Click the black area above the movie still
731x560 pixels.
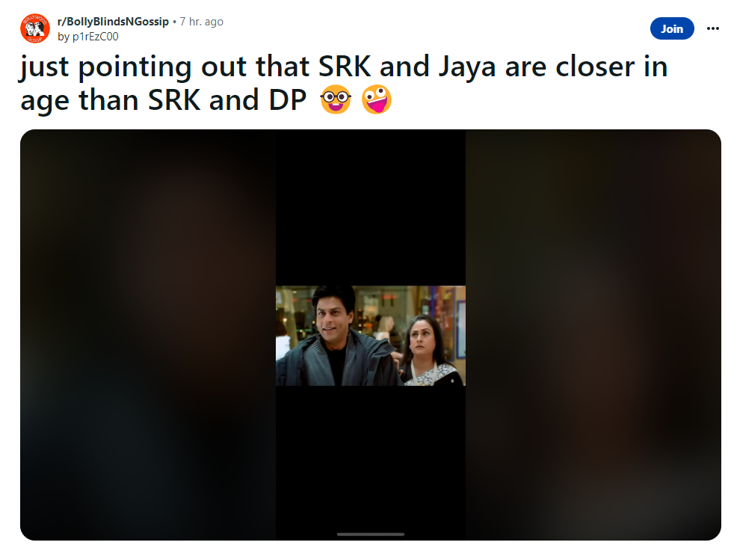pyautogui.click(x=371, y=208)
